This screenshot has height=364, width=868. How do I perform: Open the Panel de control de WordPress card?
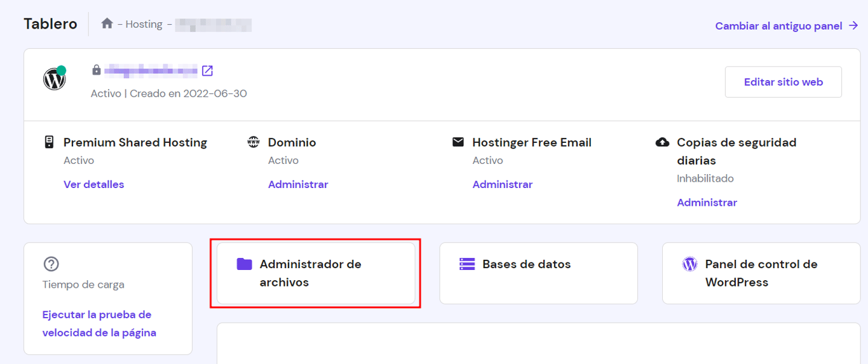tap(761, 273)
